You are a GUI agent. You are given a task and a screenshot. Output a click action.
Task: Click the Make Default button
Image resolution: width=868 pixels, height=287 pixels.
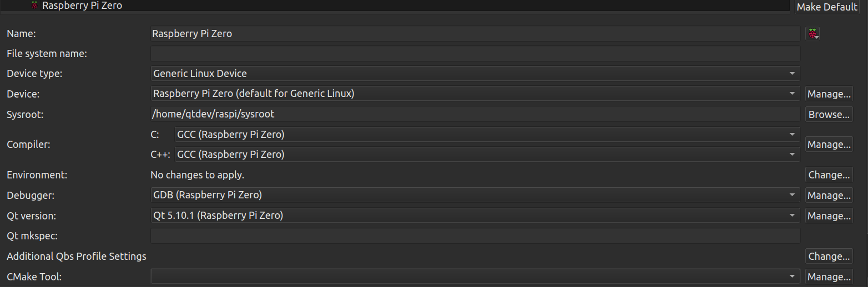click(x=827, y=7)
